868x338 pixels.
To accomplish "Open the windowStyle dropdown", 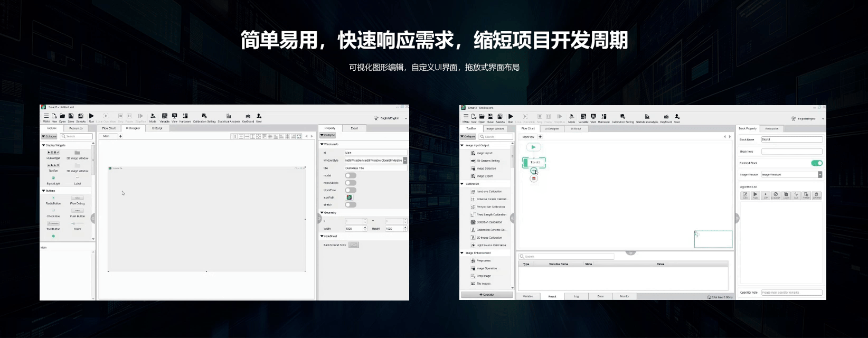I will point(405,161).
